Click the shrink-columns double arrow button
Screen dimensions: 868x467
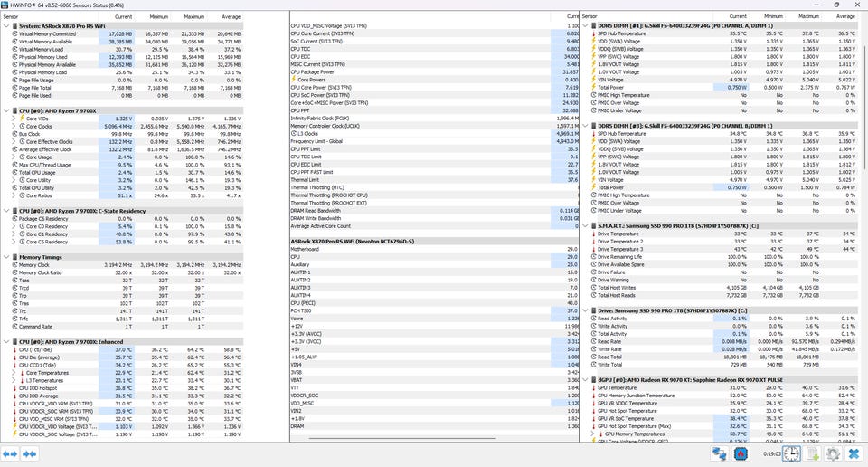pyautogui.click(x=29, y=454)
